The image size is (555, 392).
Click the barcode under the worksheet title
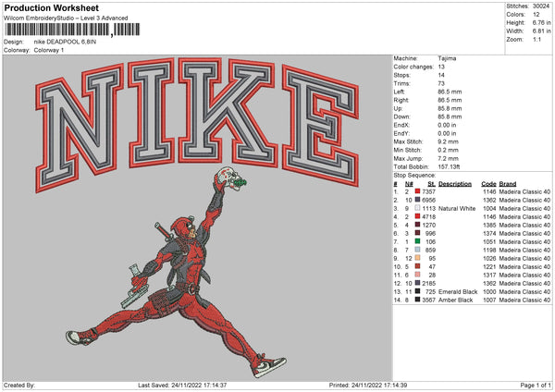[x=72, y=30]
